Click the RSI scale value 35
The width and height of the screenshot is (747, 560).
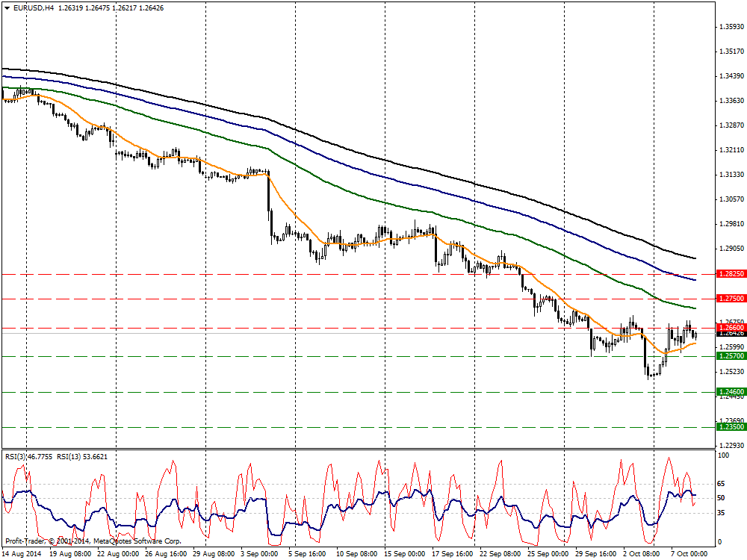(722, 513)
